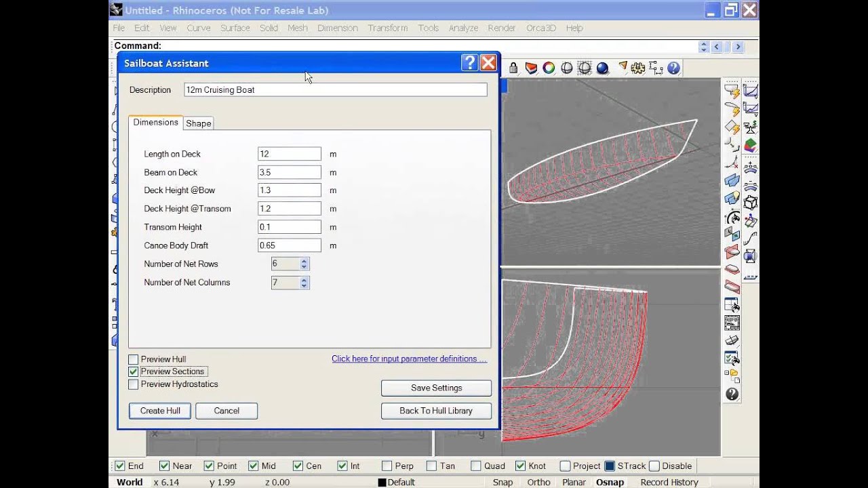Viewport: 868px width, 488px height.
Task: Open the Orca3D menu
Action: 540,28
